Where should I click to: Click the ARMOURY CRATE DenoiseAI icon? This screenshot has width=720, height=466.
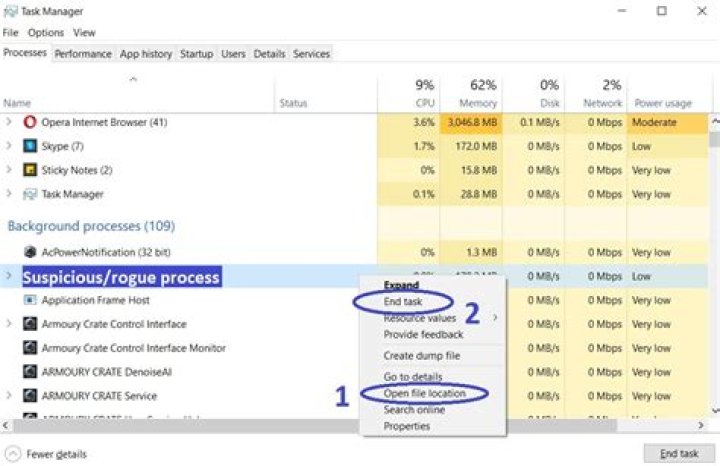[x=30, y=372]
